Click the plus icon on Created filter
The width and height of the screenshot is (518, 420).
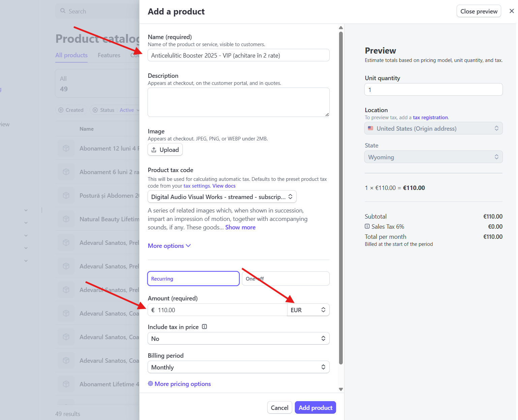pyautogui.click(x=61, y=110)
